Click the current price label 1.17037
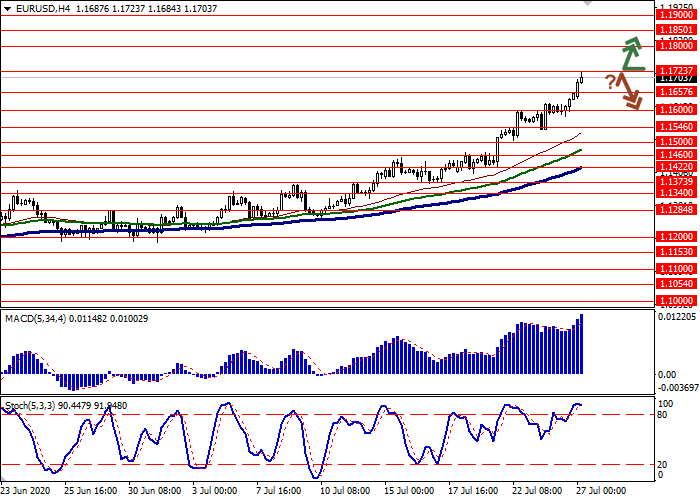 (x=675, y=77)
